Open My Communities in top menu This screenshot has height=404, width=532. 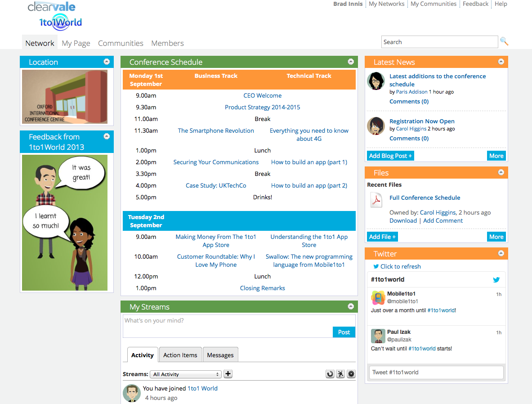pyautogui.click(x=433, y=4)
